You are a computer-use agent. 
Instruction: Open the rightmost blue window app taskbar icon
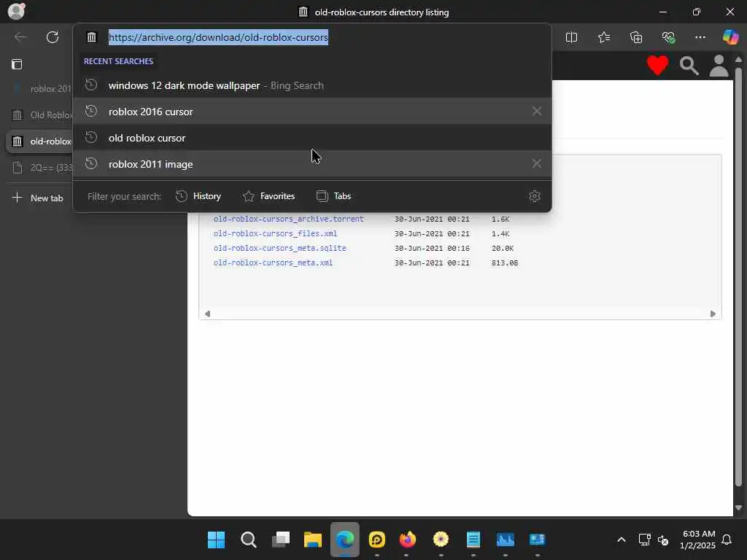pyautogui.click(x=538, y=540)
